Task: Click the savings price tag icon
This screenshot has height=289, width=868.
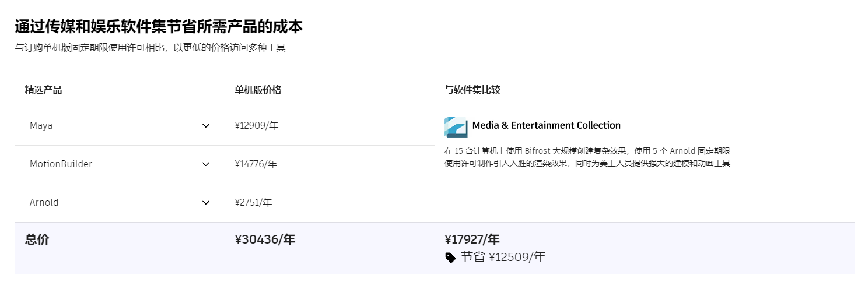Action: click(451, 258)
